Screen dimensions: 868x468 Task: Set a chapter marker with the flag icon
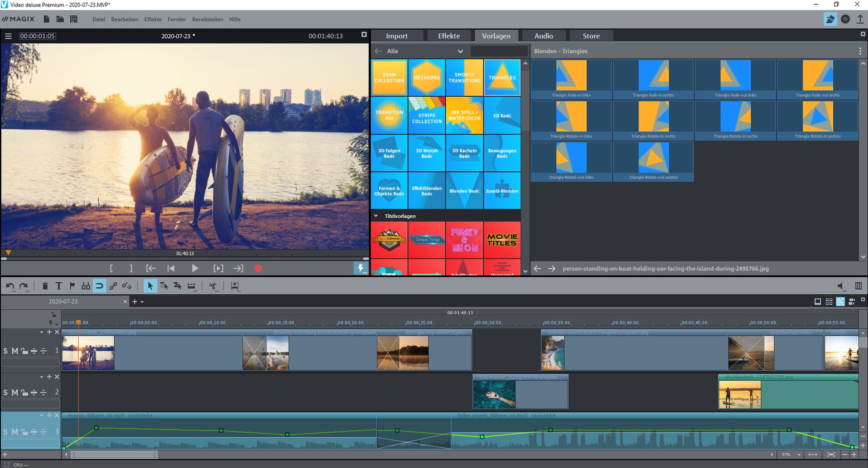click(x=72, y=286)
